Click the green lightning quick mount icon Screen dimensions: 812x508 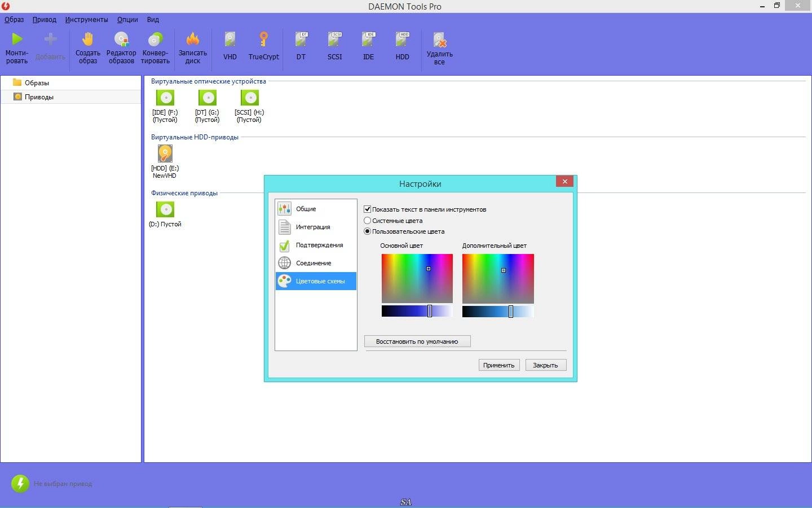click(20, 483)
